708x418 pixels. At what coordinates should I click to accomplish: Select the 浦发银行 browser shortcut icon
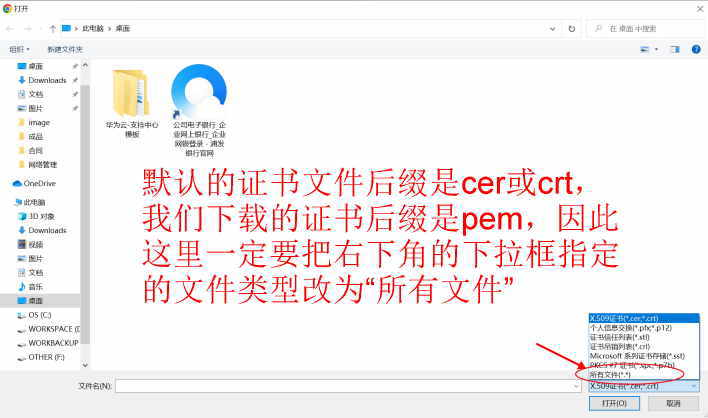coord(199,92)
